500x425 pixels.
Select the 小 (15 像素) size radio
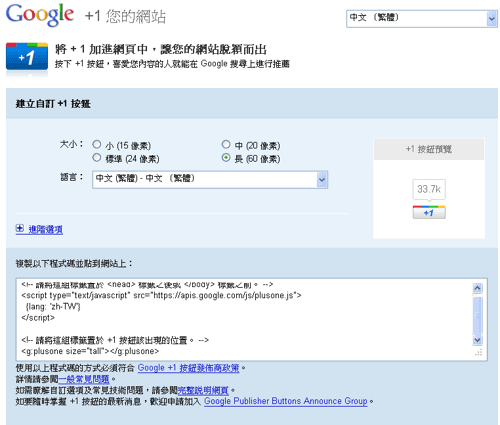click(97, 144)
